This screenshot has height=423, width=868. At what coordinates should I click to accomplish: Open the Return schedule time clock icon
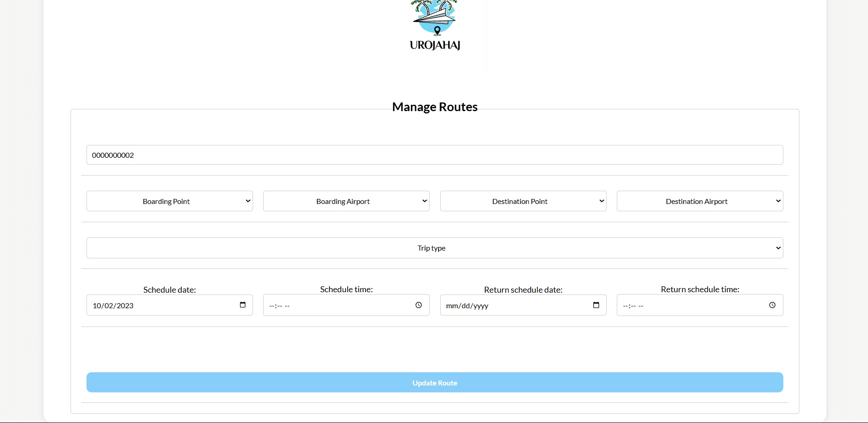[772, 305]
